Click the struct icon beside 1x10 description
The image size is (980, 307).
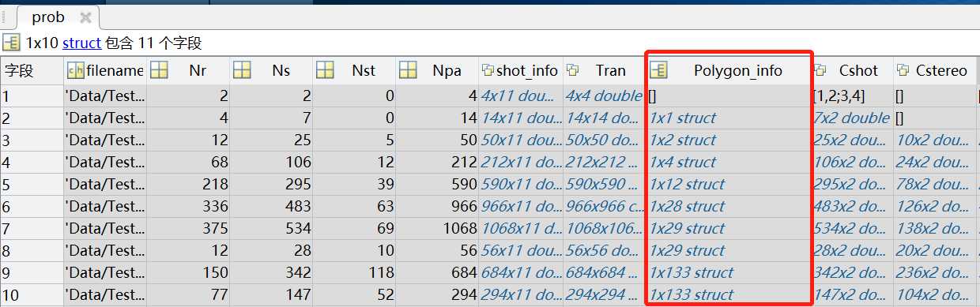12,43
